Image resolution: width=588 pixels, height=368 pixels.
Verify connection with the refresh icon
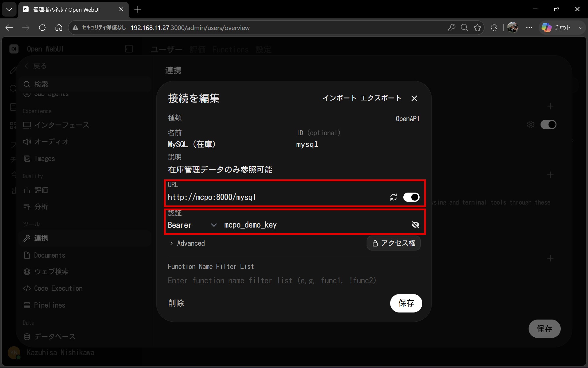tap(394, 197)
